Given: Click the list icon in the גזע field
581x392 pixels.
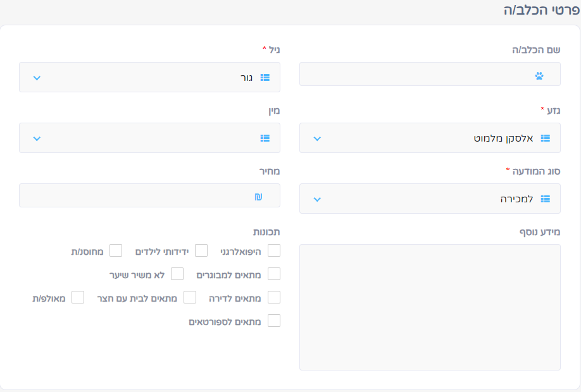Looking at the screenshot, I should (x=546, y=138).
